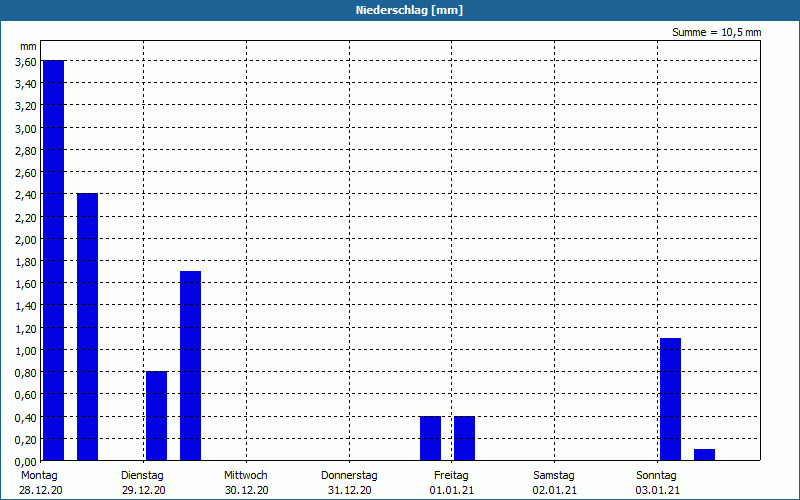Click the Samstag axis label

point(554,476)
